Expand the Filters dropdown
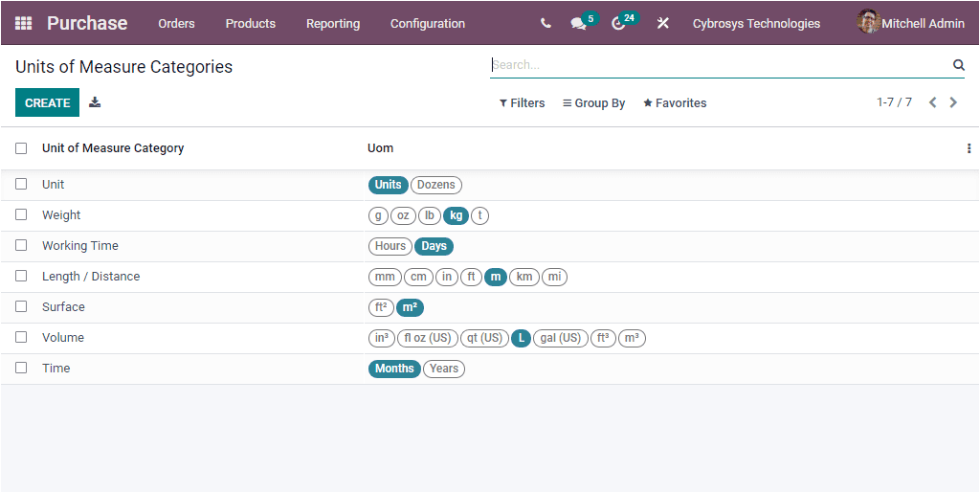Viewport: 980px width, 493px height. (522, 103)
